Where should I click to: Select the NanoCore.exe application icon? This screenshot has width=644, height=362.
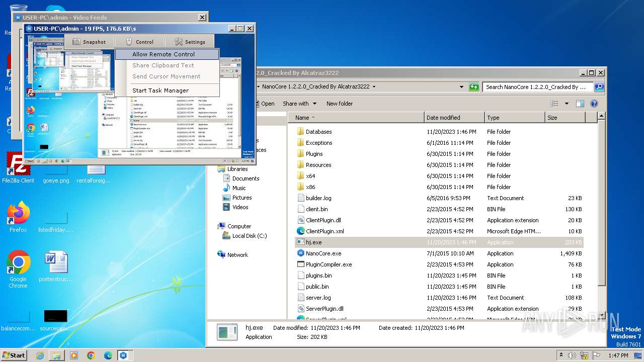(301, 253)
